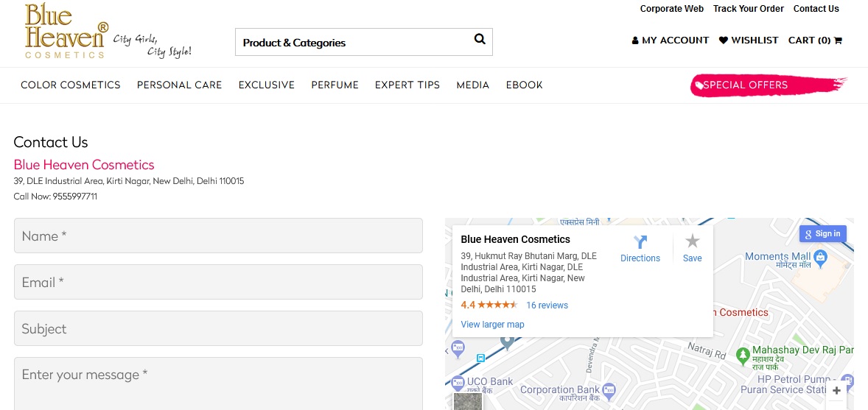868x410 pixels.
Task: Open Personal Care menu
Action: pyautogui.click(x=179, y=85)
